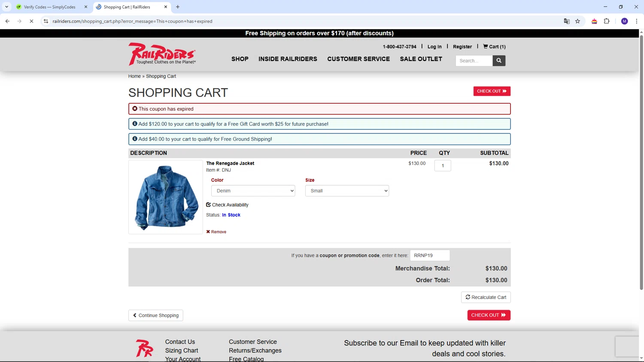Click Free Shipping banner text
644x362 pixels.
(319, 33)
